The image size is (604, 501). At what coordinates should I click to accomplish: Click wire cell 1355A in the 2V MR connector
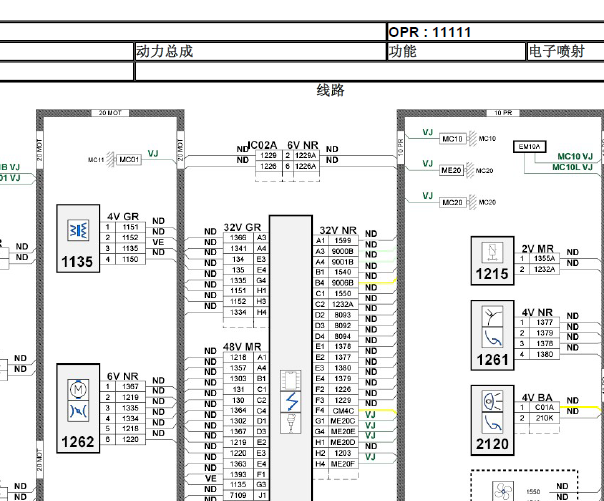click(545, 258)
